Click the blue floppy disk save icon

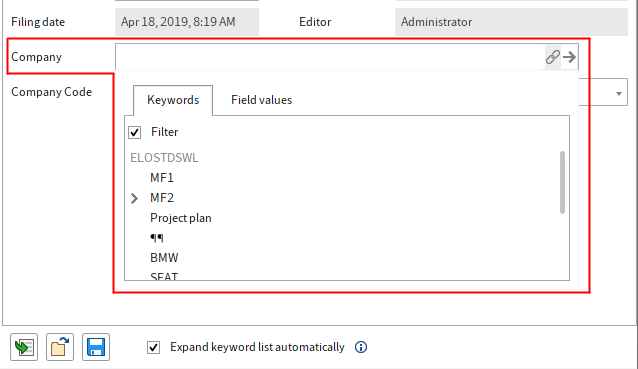tap(96, 347)
